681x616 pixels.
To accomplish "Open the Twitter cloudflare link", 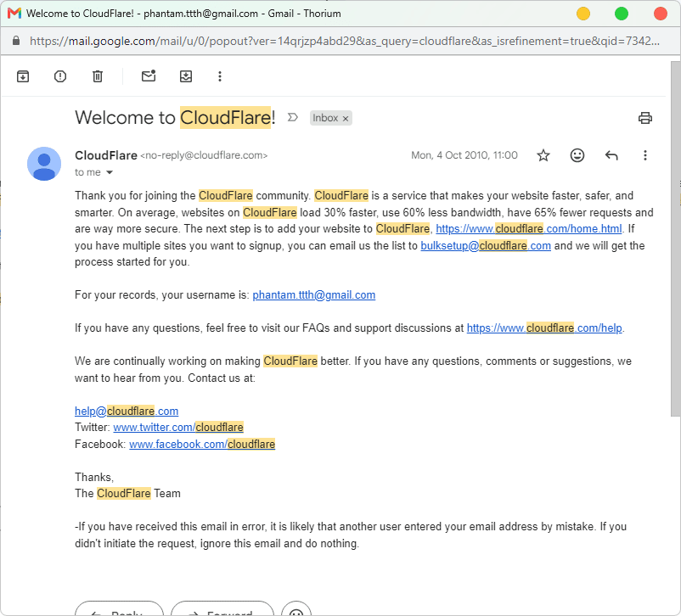I will 178,428.
